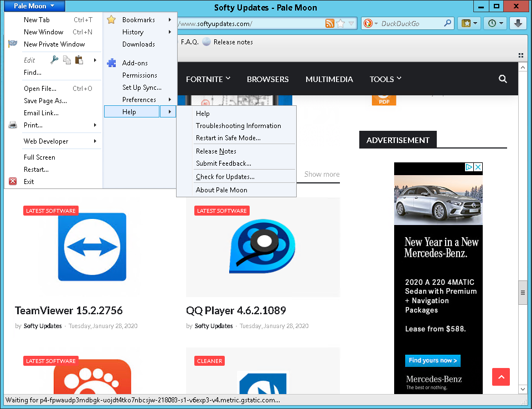Open the TOOLS dropdown in site navigation
The image size is (532, 409).
[385, 79]
